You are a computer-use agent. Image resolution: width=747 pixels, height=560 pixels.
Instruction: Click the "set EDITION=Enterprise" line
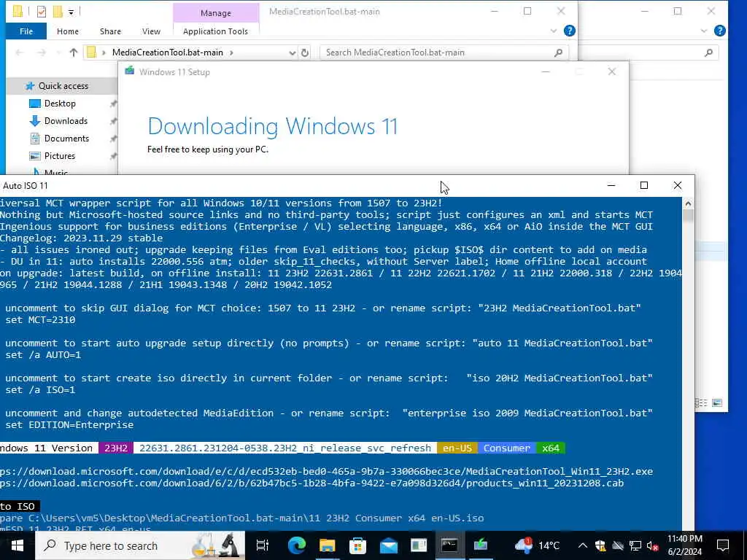(69, 425)
